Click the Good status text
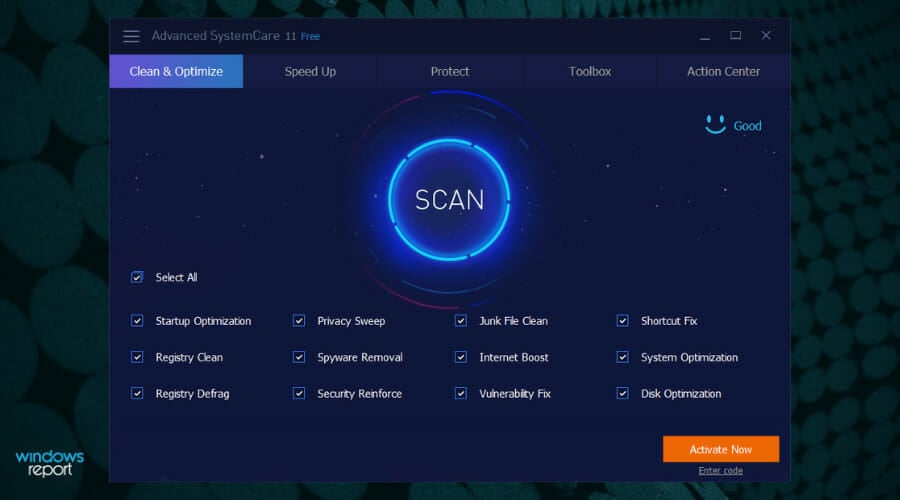The height and width of the screenshot is (500, 900). coord(747,126)
